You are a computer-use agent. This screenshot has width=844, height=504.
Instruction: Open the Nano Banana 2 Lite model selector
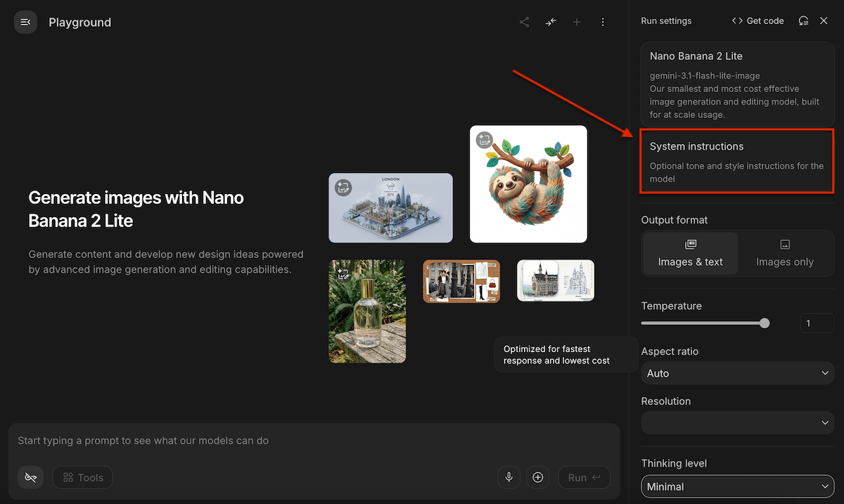pyautogui.click(x=738, y=84)
